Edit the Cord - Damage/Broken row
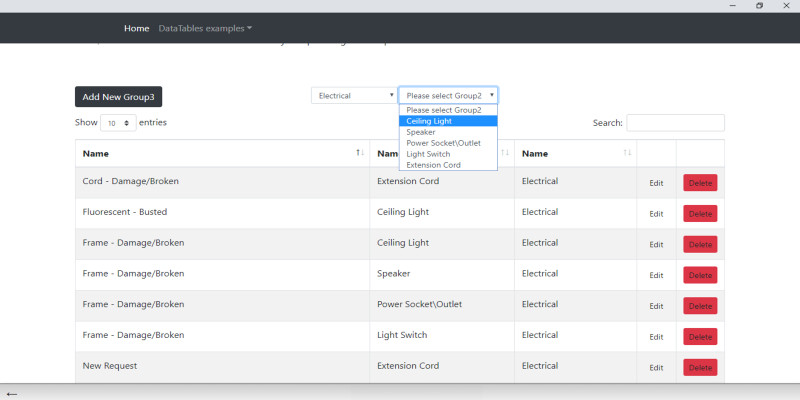Viewport: 800px width, 400px height. (x=656, y=183)
